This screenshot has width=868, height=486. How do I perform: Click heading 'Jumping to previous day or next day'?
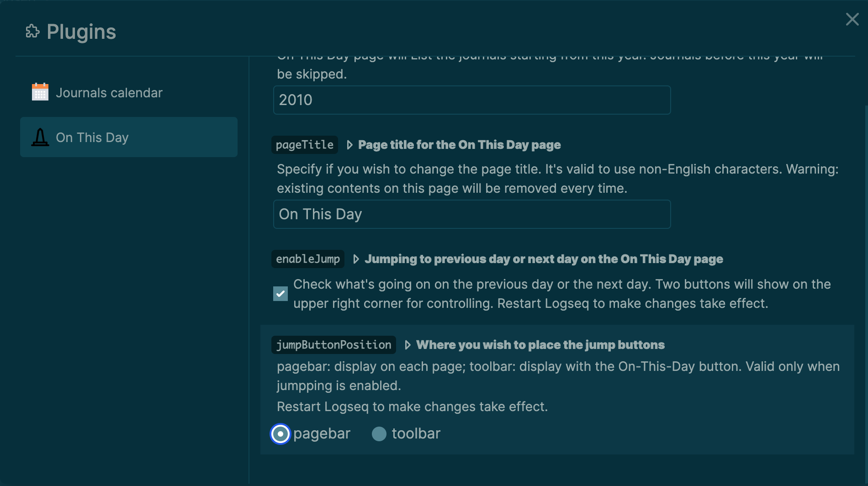[544, 259]
